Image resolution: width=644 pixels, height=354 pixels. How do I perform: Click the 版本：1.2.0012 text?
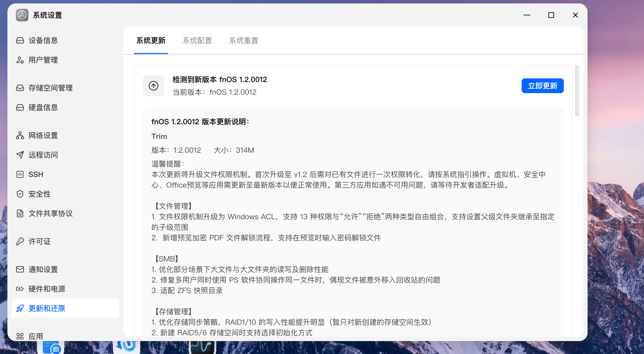[176, 150]
